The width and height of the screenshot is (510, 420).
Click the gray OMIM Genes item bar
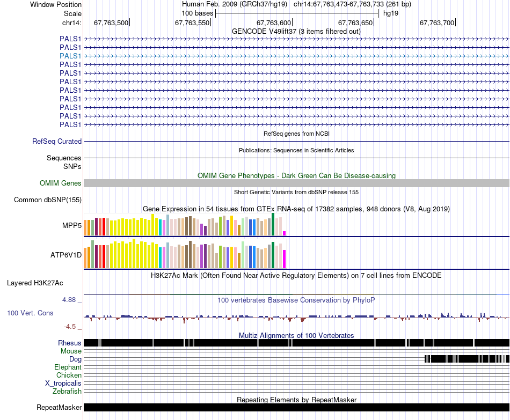297,183
